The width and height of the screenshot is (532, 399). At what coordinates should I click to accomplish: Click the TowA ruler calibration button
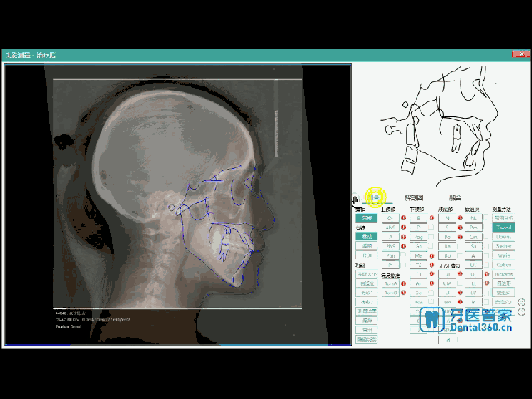coord(390,283)
